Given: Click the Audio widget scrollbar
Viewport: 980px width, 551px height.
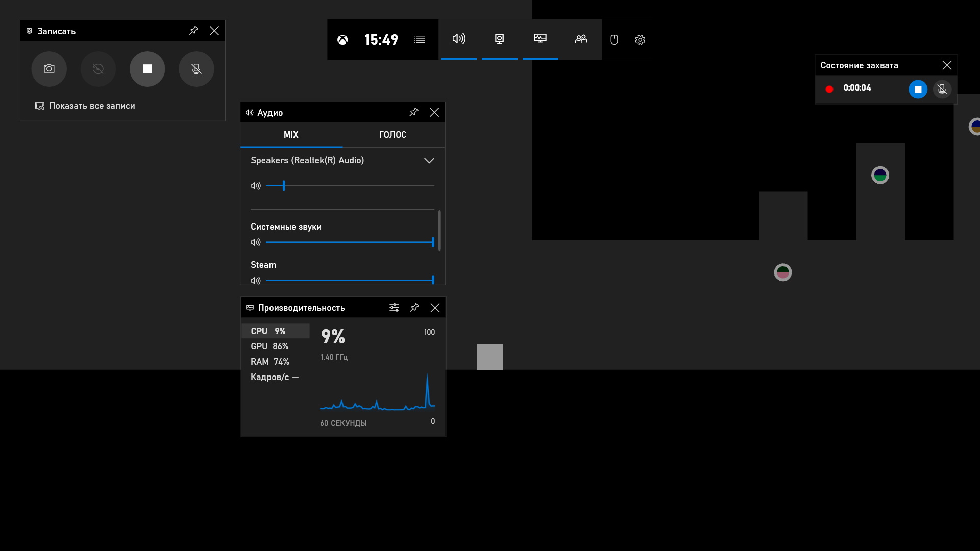Looking at the screenshot, I should (439, 231).
